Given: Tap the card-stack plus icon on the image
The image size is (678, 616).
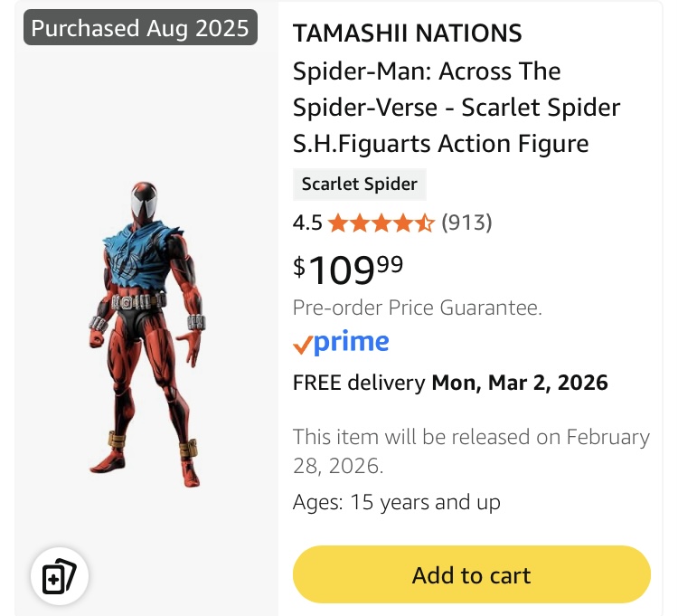Looking at the screenshot, I should point(60,575).
